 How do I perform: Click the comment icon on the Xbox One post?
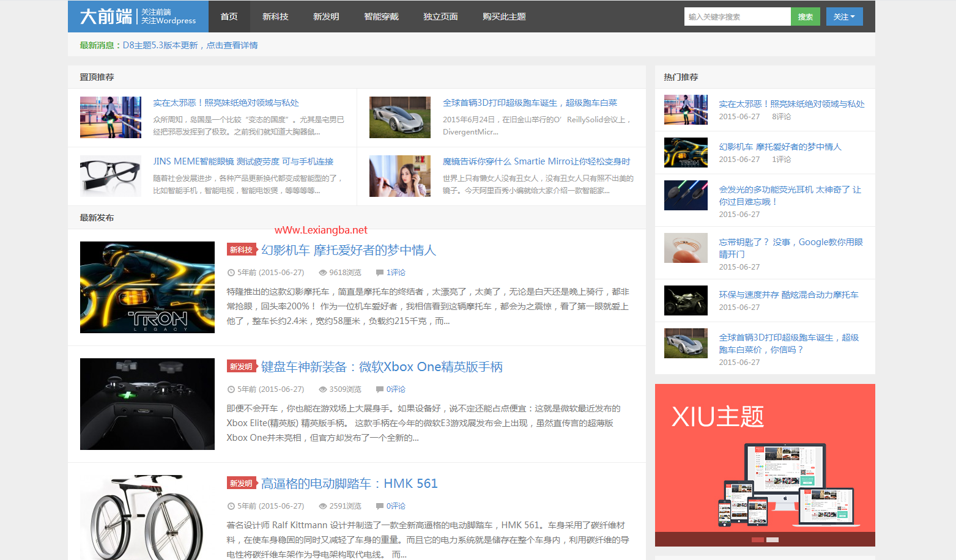point(379,389)
